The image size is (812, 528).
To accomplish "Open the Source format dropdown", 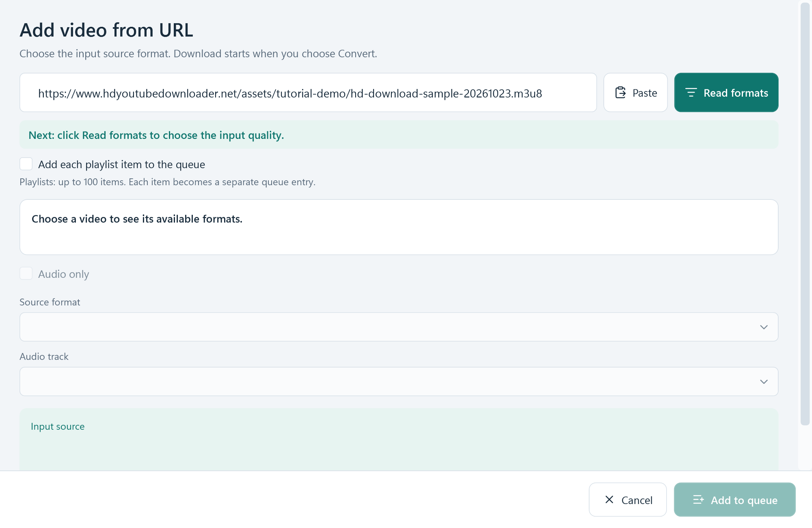I will [x=399, y=327].
